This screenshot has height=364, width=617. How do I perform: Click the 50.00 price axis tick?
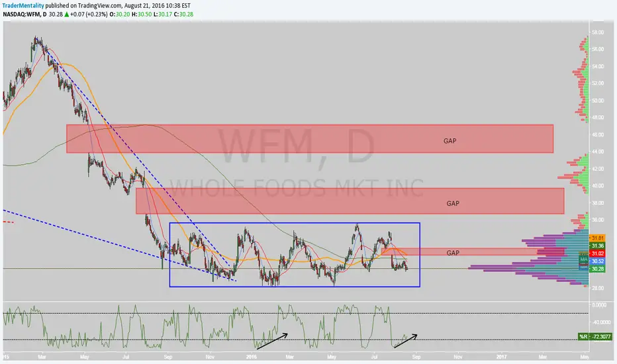pos(598,101)
